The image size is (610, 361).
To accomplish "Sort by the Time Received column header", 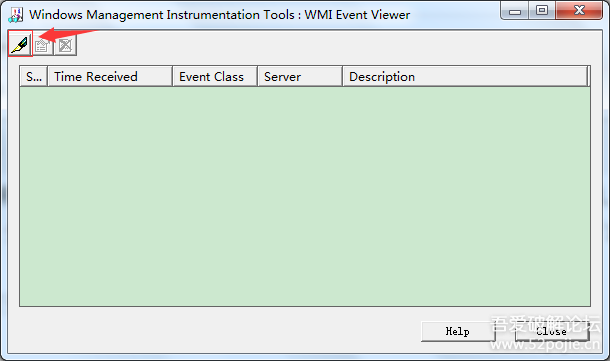I will click(x=110, y=76).
